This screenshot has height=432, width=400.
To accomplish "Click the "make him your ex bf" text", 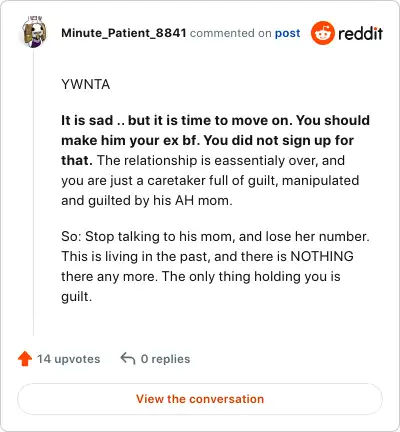I will (131, 140).
